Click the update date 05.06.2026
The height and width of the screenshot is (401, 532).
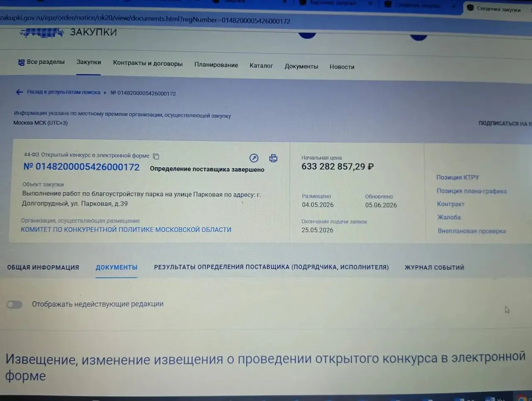point(381,205)
